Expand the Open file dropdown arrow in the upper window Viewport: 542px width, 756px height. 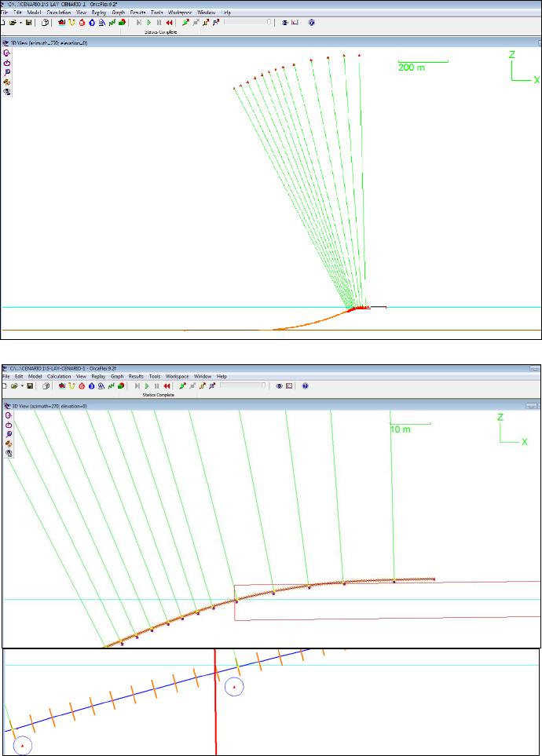21,23
